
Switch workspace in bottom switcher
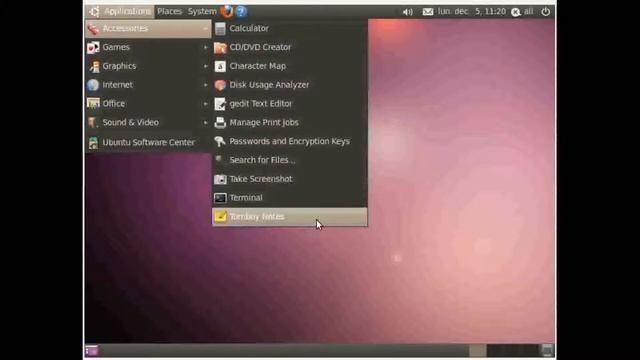(x=503, y=351)
